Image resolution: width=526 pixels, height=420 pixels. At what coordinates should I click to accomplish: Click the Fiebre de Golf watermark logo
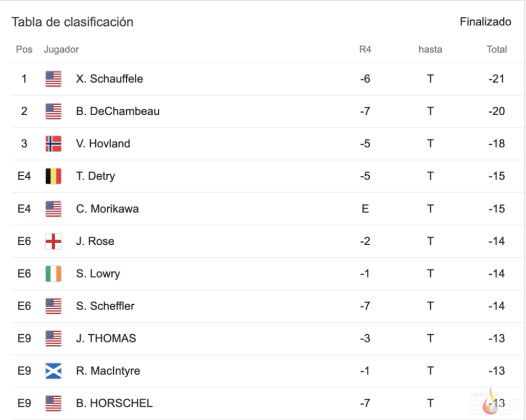coord(494,402)
